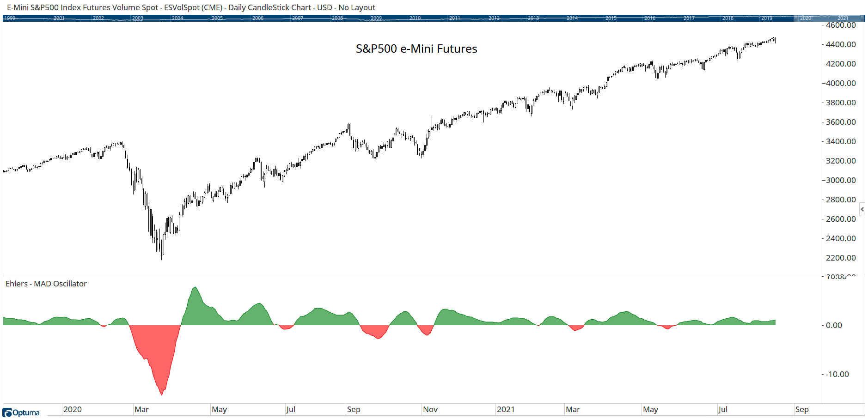
Task: Click the 2020 date axis label
Action: pos(73,409)
